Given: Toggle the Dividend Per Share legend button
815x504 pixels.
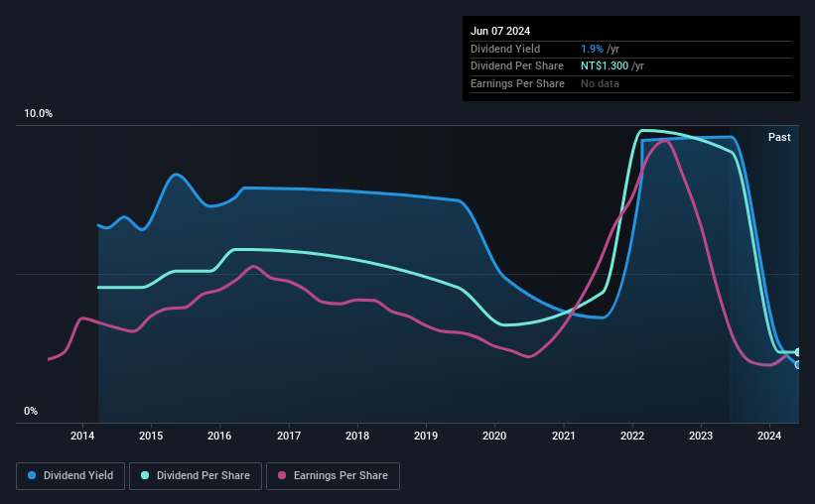Looking at the screenshot, I should 196,476.
